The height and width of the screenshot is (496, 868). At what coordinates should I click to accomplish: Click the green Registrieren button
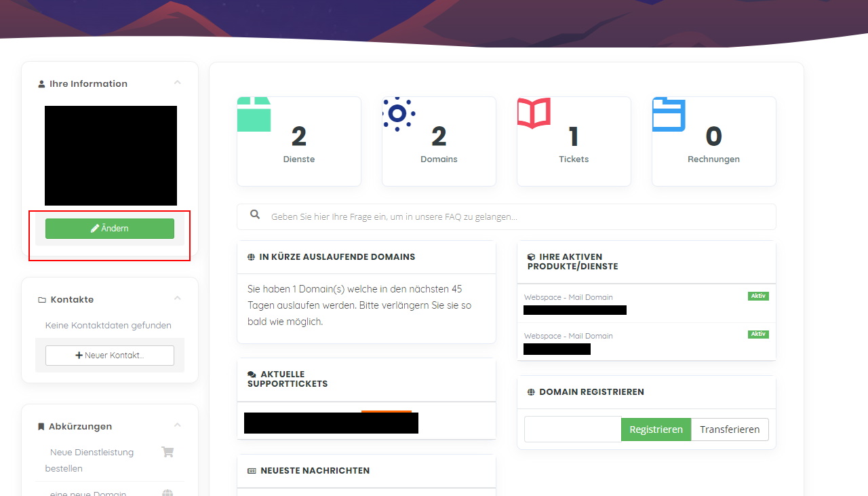(656, 430)
